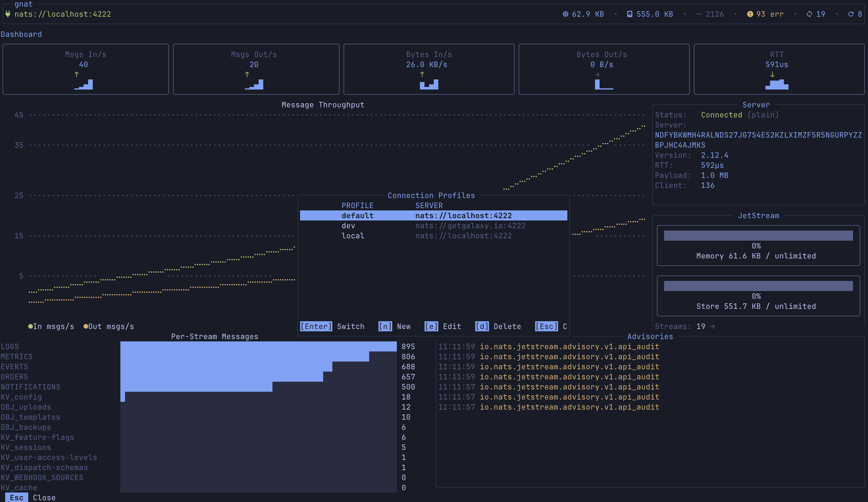
Task: Click the RTT downward trend arrow
Action: tap(772, 74)
